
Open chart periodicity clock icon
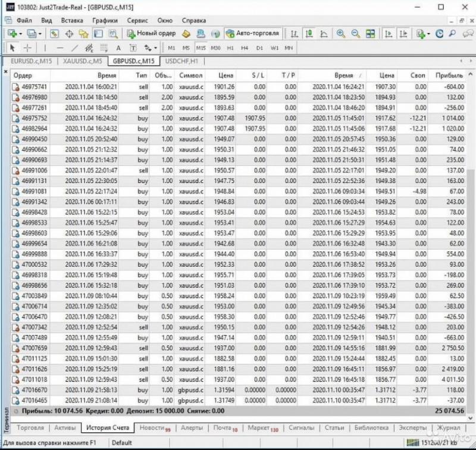click(439, 34)
